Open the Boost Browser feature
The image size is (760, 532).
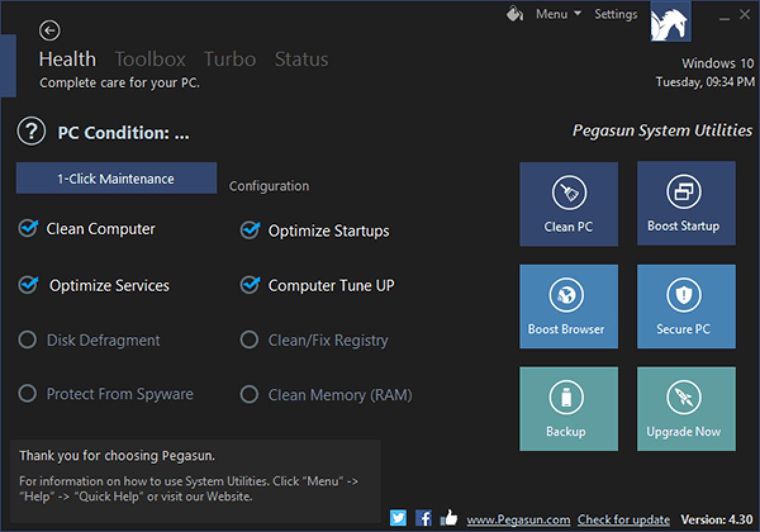(x=568, y=306)
